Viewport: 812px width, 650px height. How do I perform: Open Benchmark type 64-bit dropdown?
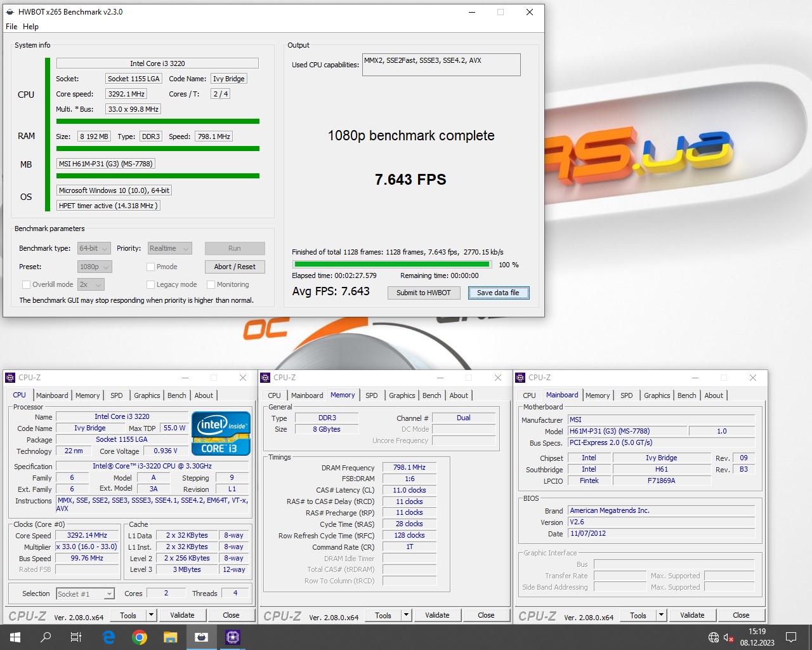click(95, 248)
